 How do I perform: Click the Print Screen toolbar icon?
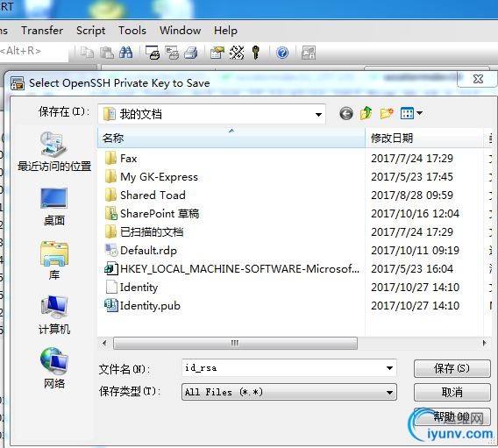click(153, 53)
